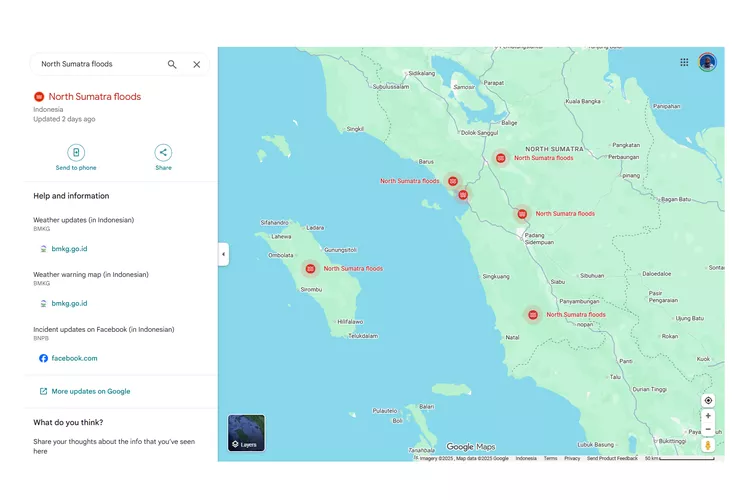The width and height of the screenshot is (750, 500).
Task: Click the Share icon button
Action: [163, 153]
